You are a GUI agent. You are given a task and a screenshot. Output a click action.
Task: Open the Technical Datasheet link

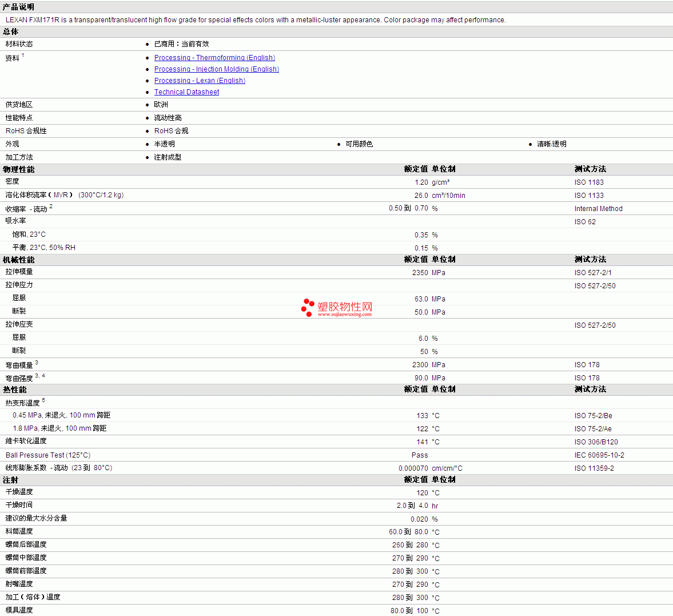click(187, 92)
